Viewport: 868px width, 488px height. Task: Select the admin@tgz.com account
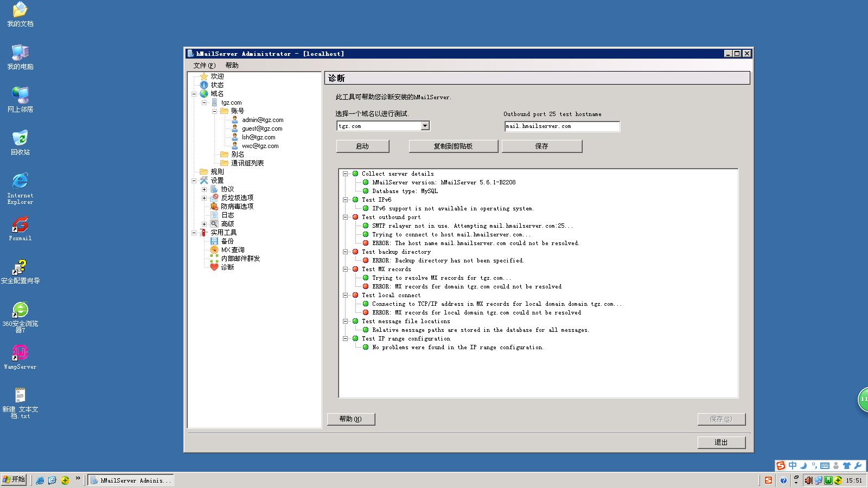click(x=263, y=120)
